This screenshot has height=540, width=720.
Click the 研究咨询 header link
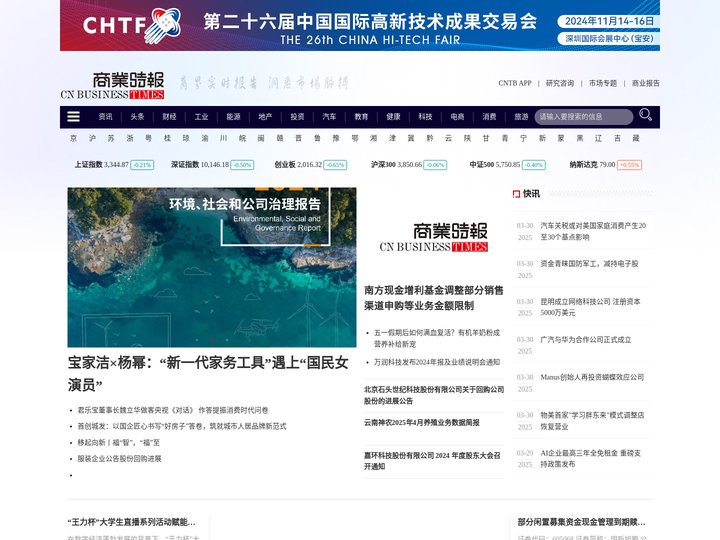(560, 83)
